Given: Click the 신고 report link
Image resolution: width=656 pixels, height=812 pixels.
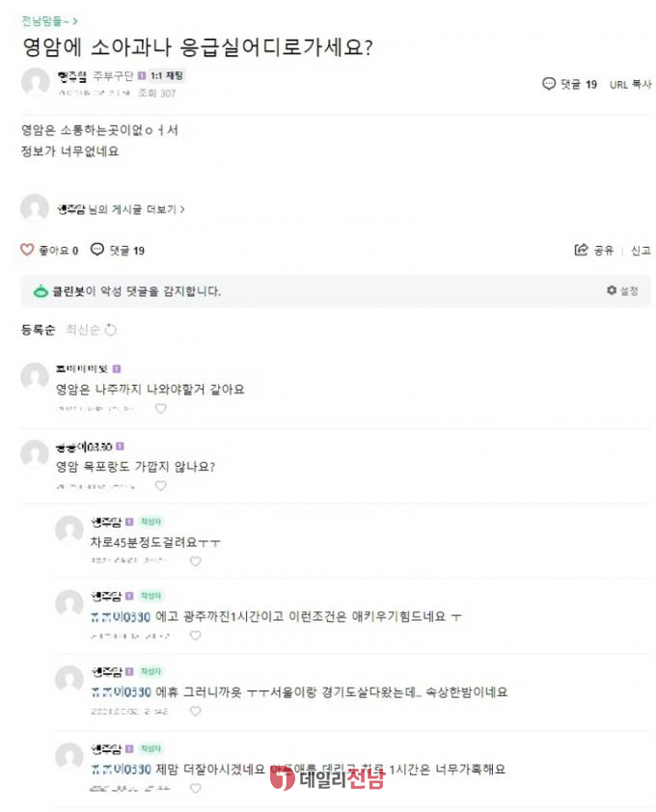Looking at the screenshot, I should pos(641,250).
